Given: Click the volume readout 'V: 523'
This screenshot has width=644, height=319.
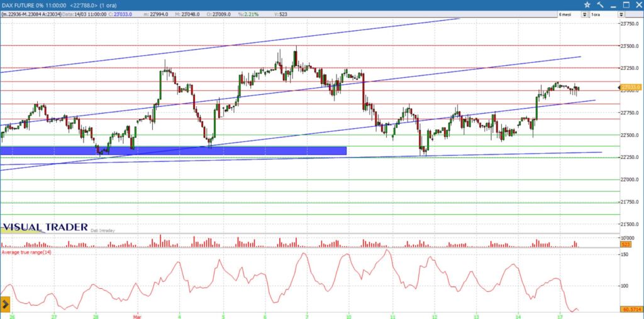Looking at the screenshot, I should 281,14.
